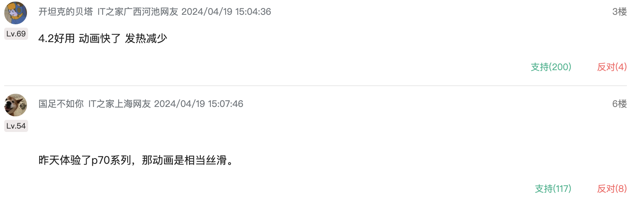The image size is (644, 201).
Task: Select the 3楼 floor marker
Action: click(x=619, y=12)
